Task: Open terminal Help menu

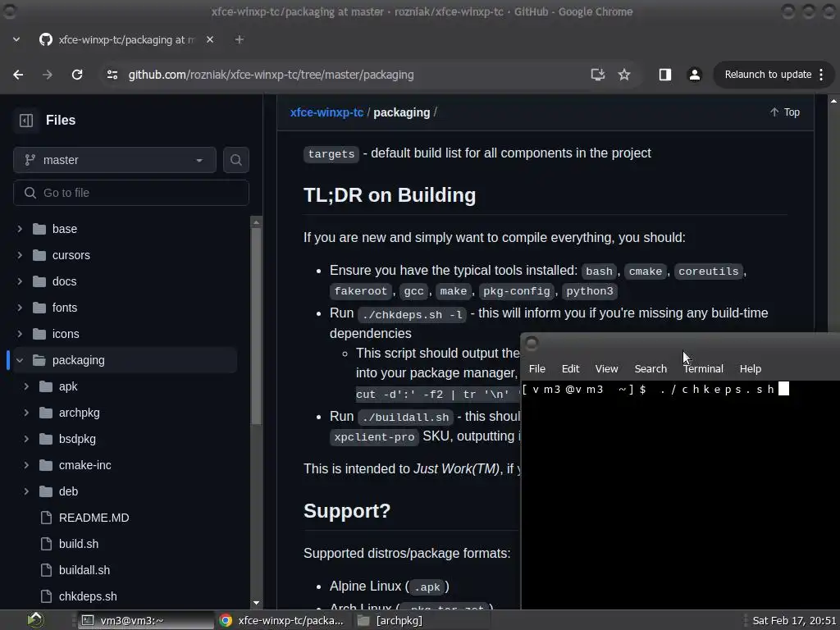Action: (x=751, y=368)
